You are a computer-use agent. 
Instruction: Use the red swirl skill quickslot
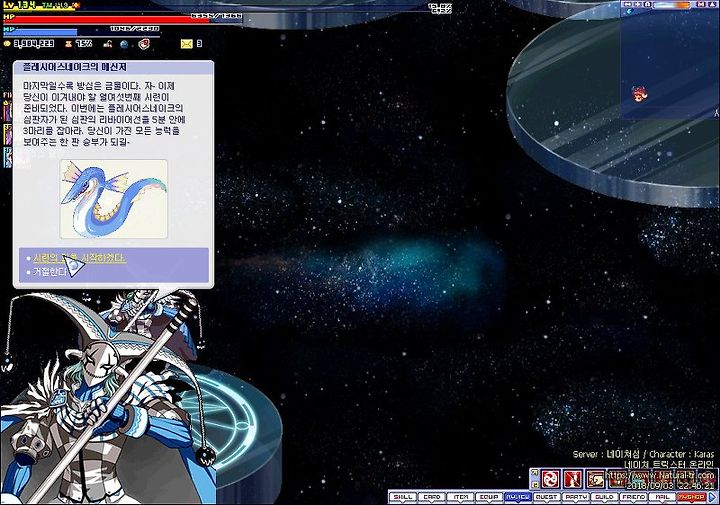point(551,479)
